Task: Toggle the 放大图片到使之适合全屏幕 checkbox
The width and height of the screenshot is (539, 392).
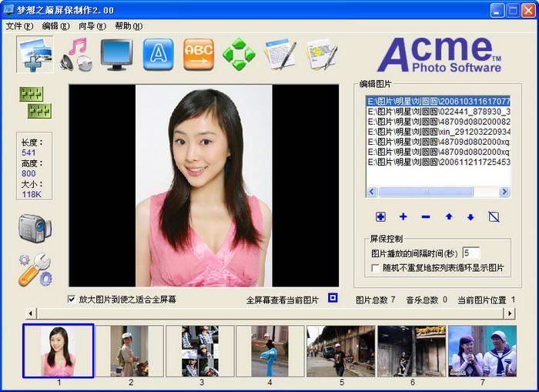Action: coord(72,299)
